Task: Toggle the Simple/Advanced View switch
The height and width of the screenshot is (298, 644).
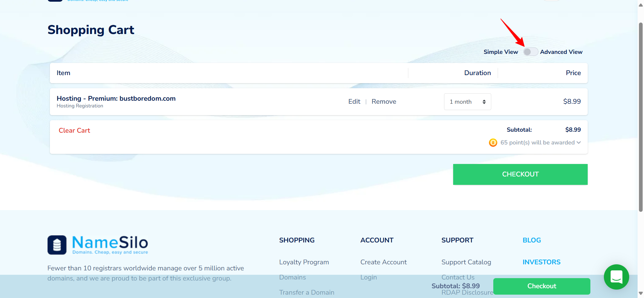Action: pos(530,52)
